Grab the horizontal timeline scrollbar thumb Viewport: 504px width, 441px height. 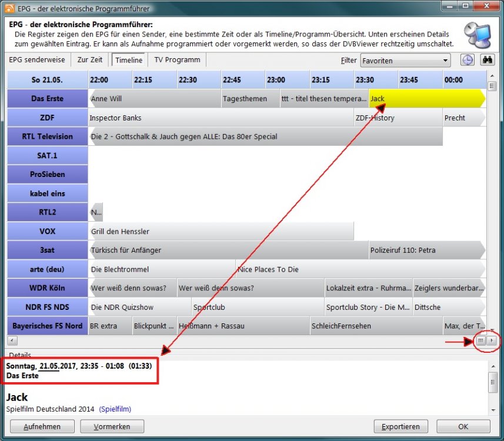pyautogui.click(x=480, y=340)
